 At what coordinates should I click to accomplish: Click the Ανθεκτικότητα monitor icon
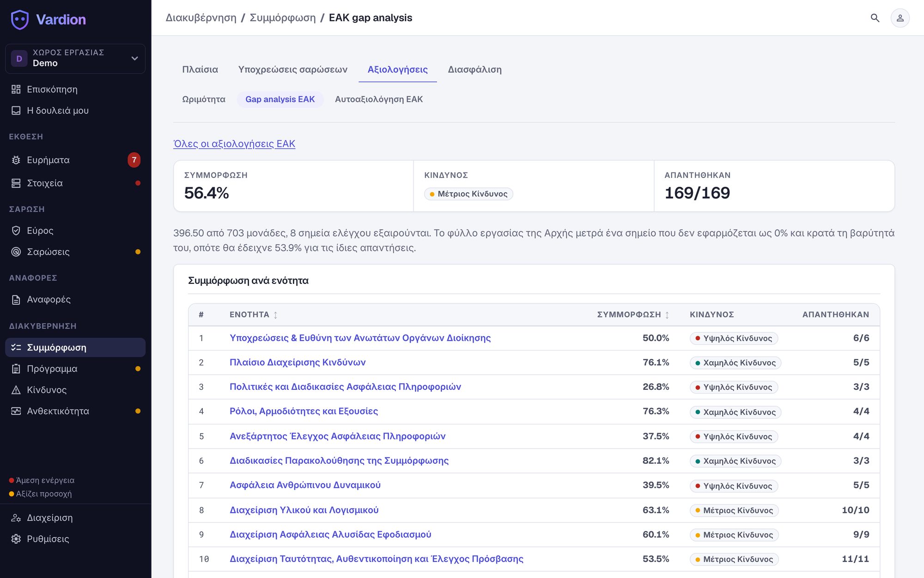(16, 411)
